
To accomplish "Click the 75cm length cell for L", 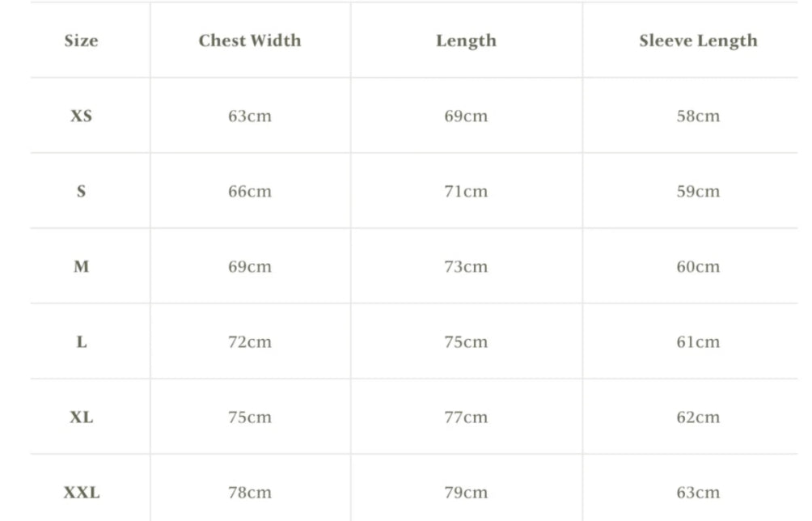I will 466,342.
